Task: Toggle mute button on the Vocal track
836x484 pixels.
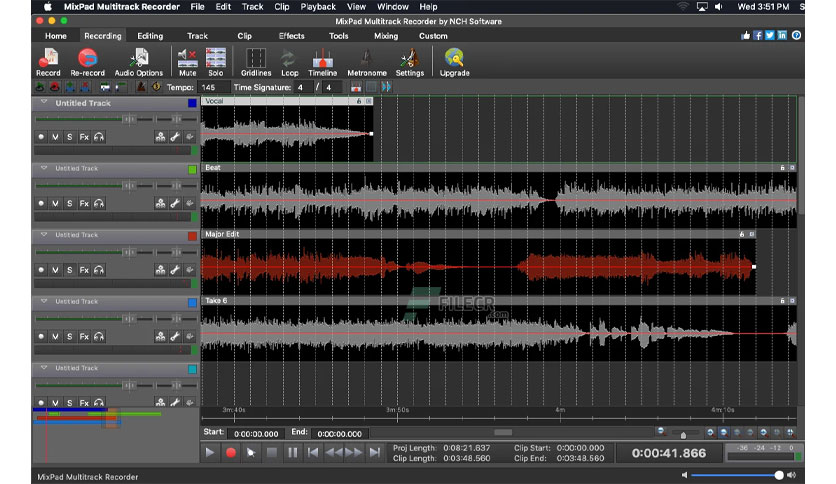Action: [x=55, y=137]
